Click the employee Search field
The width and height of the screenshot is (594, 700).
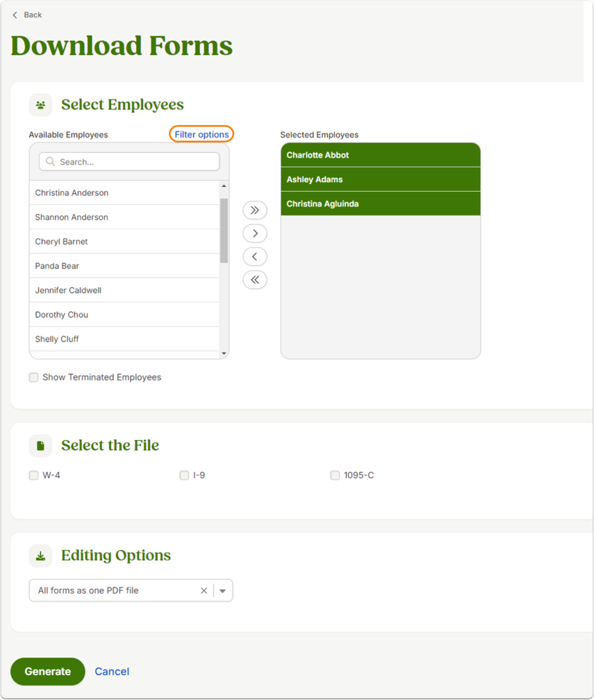click(129, 161)
